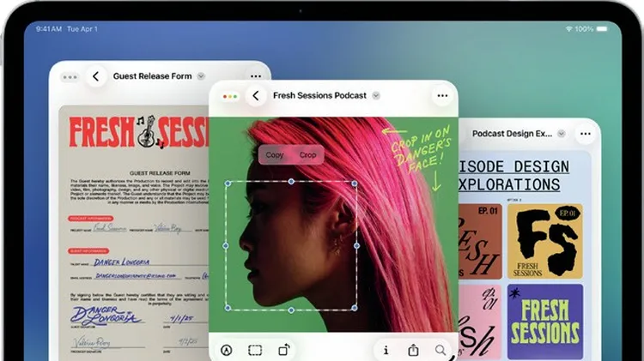644x361 pixels.
Task: Click the GUEST RELEASE FORM document heading
Action: pyautogui.click(x=160, y=173)
